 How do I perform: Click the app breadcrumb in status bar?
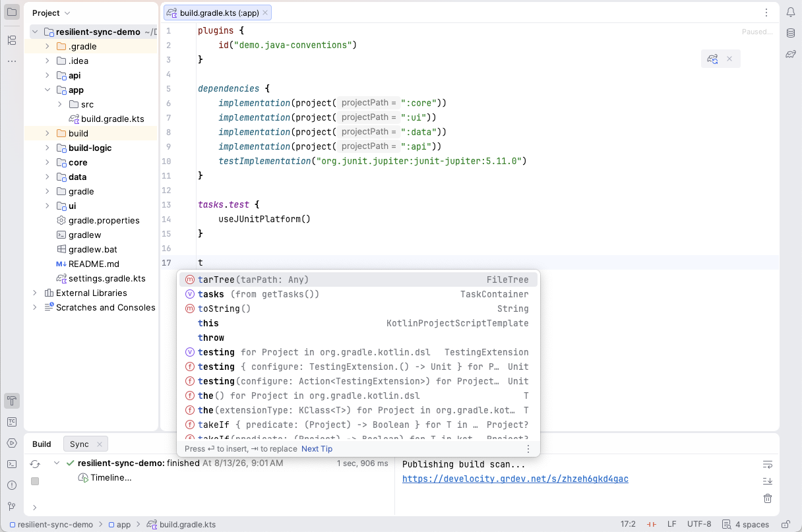click(119, 525)
